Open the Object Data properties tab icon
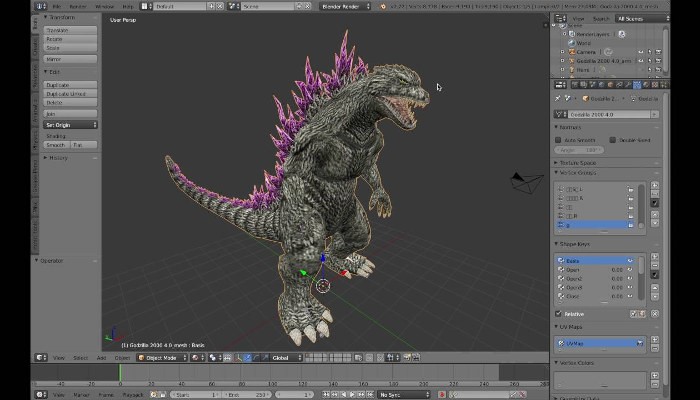This screenshot has width=700, height=400. [637, 85]
